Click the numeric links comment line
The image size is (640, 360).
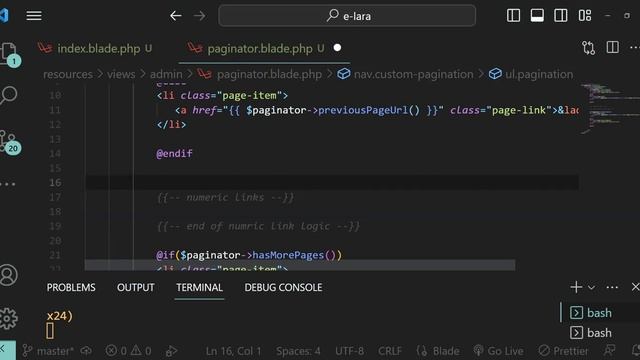point(225,198)
